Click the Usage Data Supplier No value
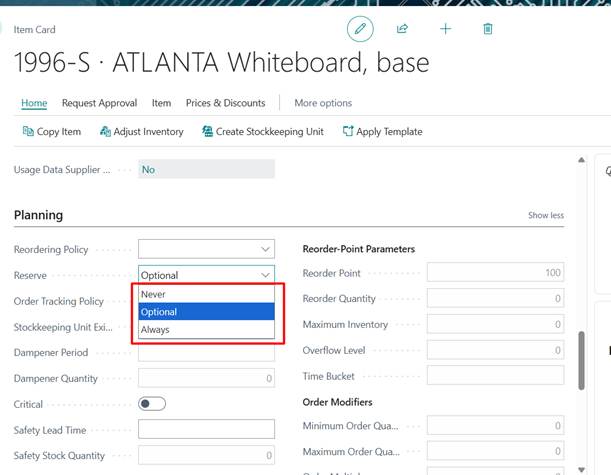The width and height of the screenshot is (611, 475). coord(206,169)
